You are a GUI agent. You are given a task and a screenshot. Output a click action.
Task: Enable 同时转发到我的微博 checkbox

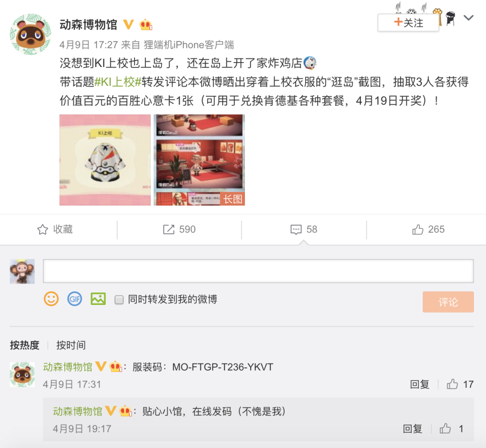pos(119,300)
